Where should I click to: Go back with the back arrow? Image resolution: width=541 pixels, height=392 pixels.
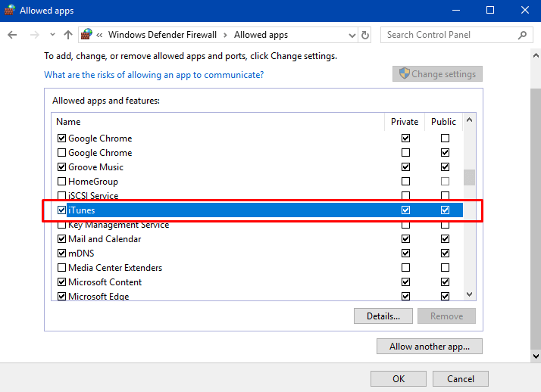coord(12,35)
